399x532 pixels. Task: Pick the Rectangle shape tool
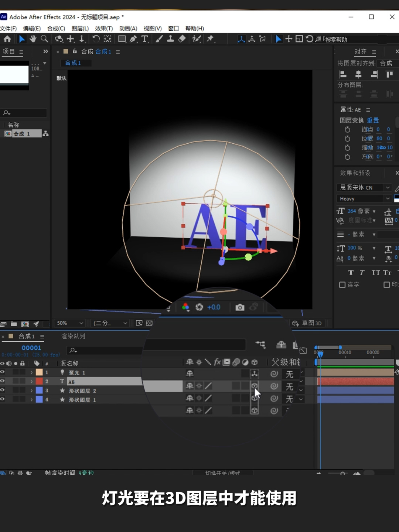pyautogui.click(x=122, y=39)
